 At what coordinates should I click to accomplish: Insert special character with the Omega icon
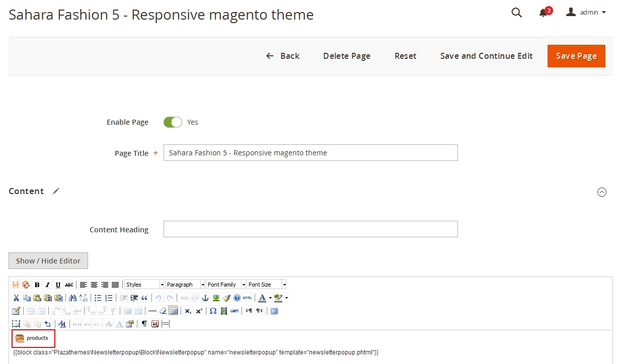[213, 311]
